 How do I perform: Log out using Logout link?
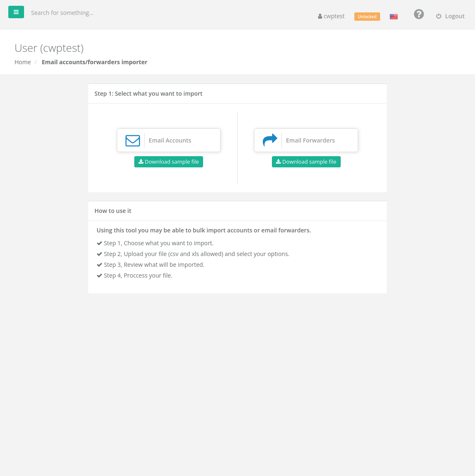tap(450, 16)
